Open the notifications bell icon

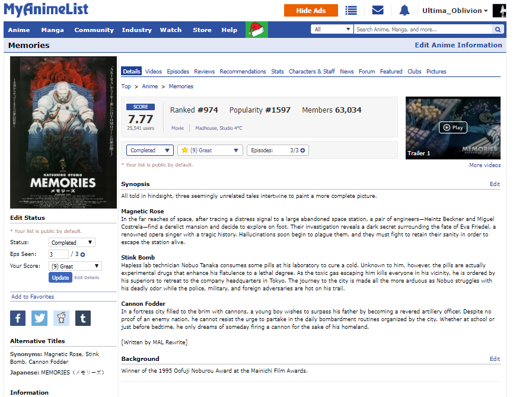point(404,11)
